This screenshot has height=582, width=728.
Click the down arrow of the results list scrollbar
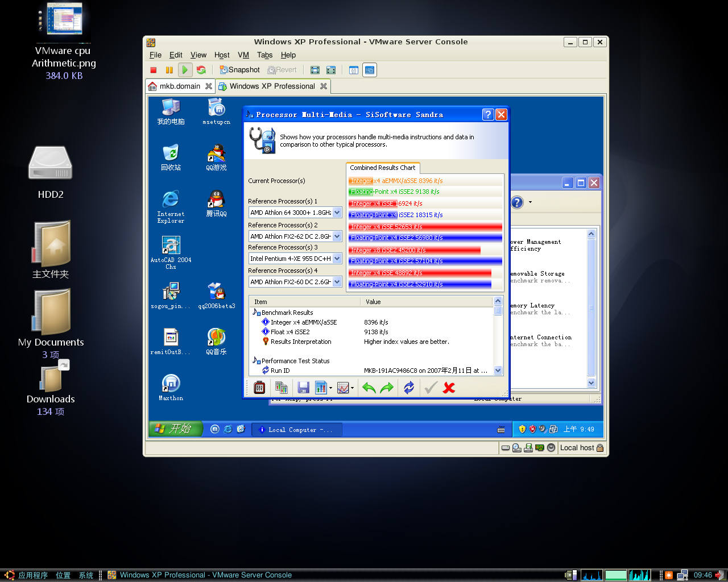point(498,371)
